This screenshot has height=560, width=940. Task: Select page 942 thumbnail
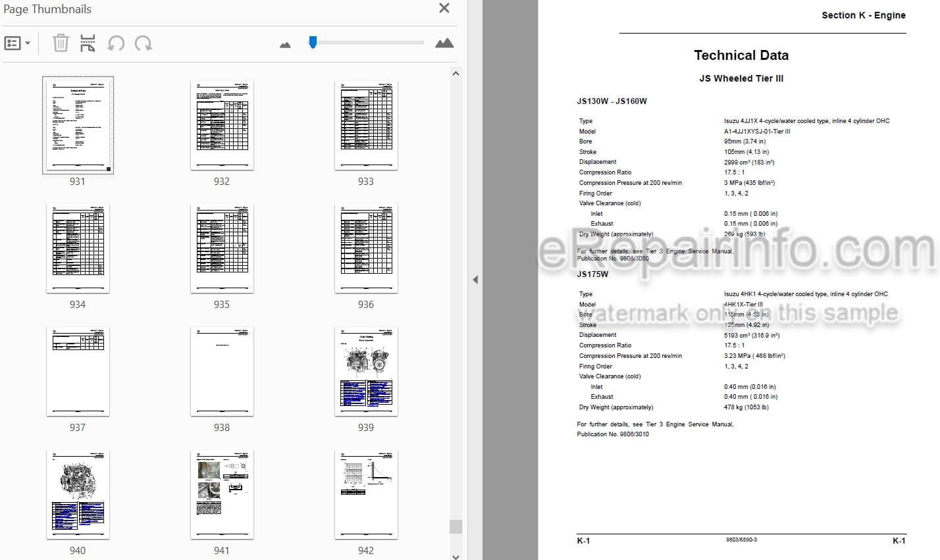(x=366, y=494)
